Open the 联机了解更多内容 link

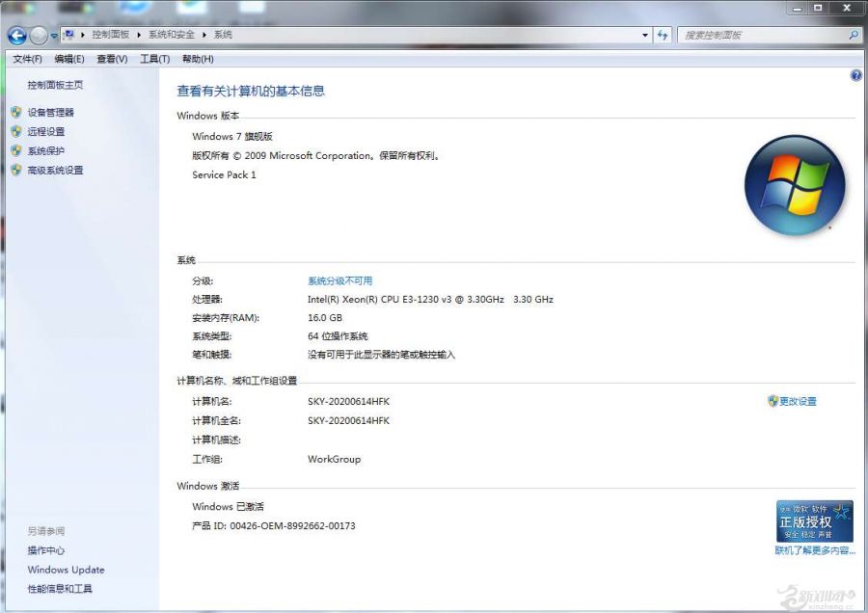815,550
